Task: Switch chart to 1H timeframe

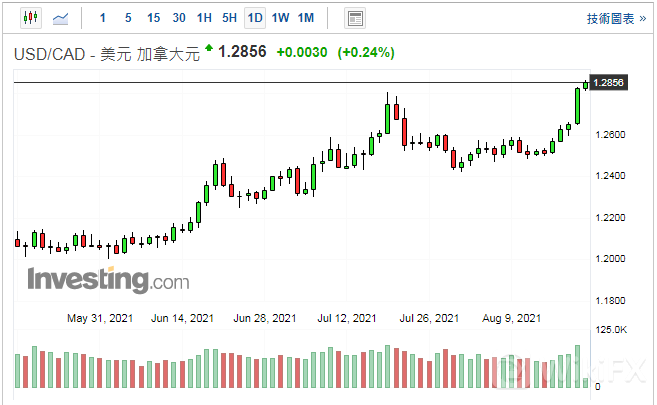Action: click(204, 18)
